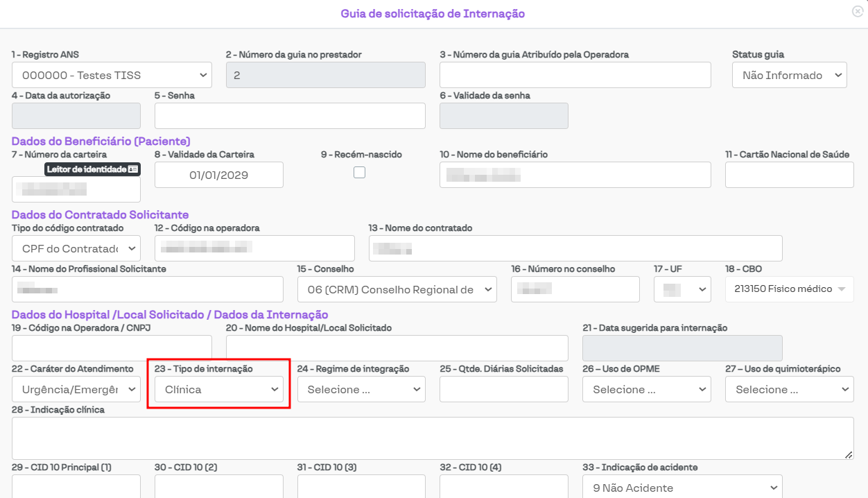Check the Recém-nascido checkbox

[x=359, y=173]
